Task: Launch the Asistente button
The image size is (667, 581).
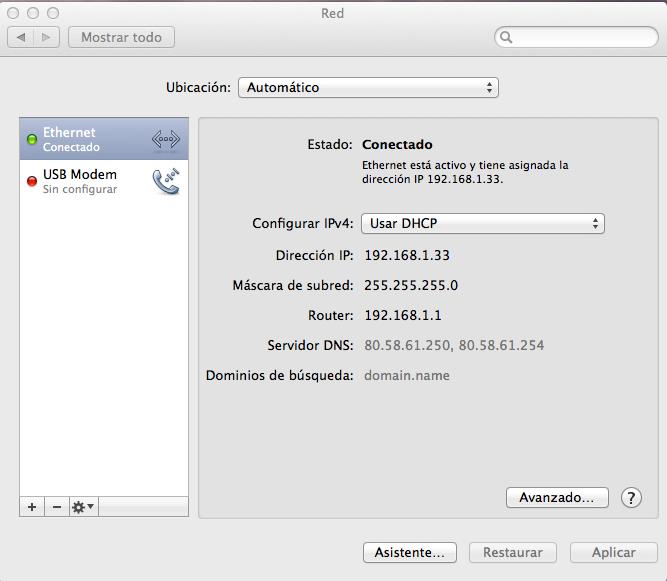Action: click(409, 552)
